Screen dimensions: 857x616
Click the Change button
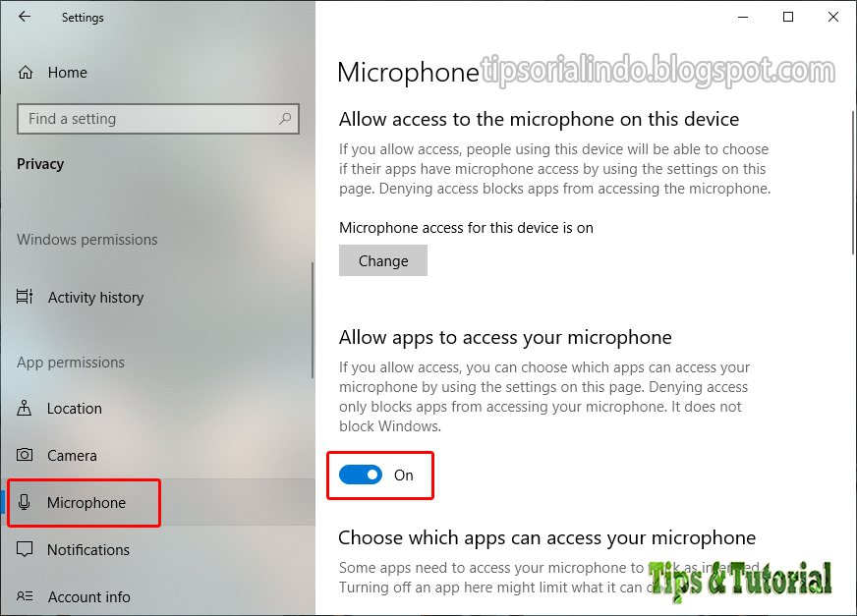[x=383, y=260]
